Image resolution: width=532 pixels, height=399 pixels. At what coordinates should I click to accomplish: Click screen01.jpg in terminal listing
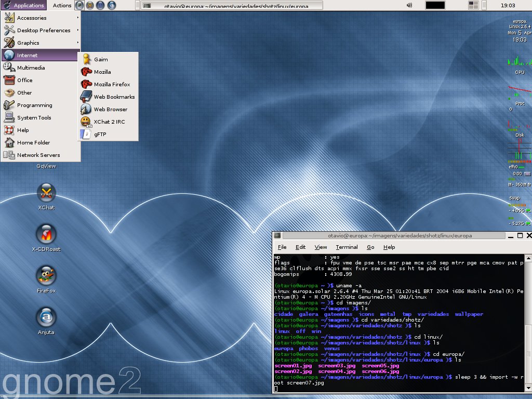coord(293,366)
